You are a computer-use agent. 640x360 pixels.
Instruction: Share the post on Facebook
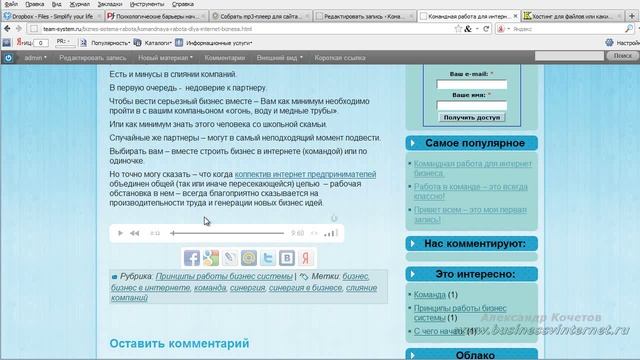point(192,258)
